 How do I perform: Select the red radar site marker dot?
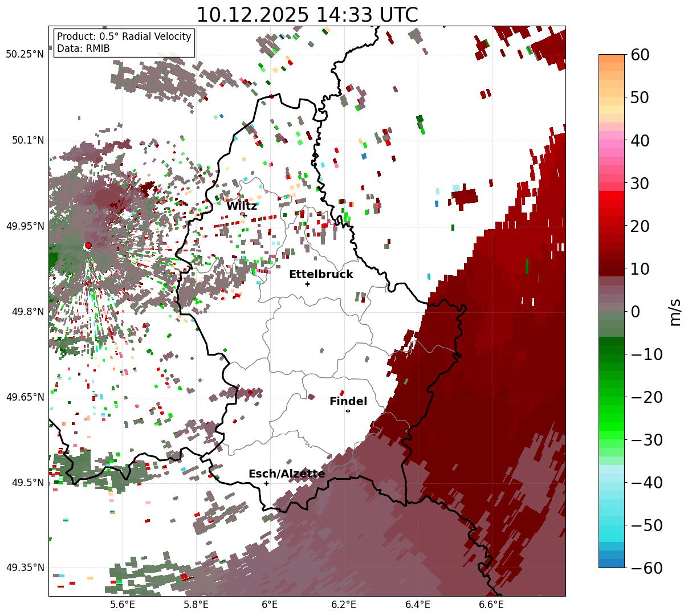pyautogui.click(x=88, y=246)
